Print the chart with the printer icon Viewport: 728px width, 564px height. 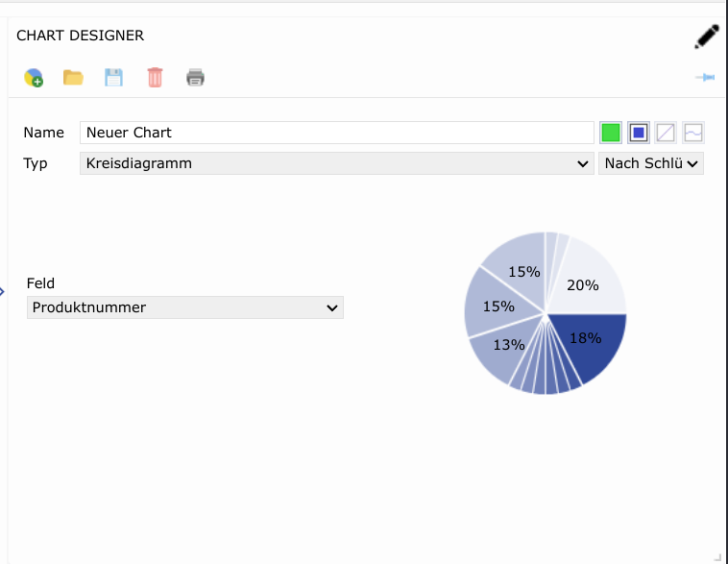[x=195, y=78]
